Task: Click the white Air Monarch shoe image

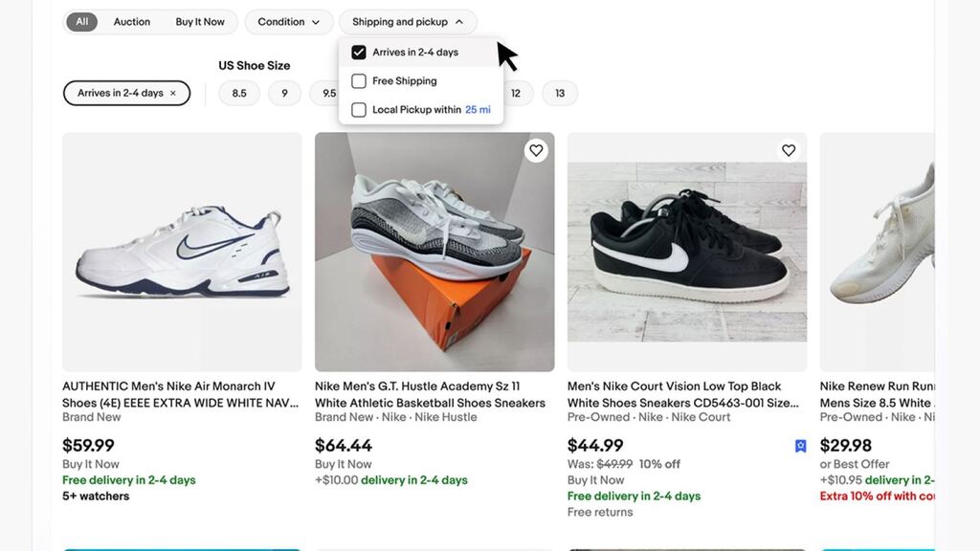Action: tap(182, 252)
